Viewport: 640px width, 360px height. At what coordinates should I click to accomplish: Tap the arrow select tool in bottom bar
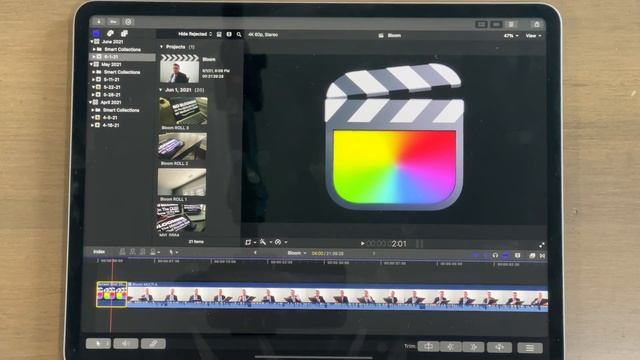click(98, 343)
